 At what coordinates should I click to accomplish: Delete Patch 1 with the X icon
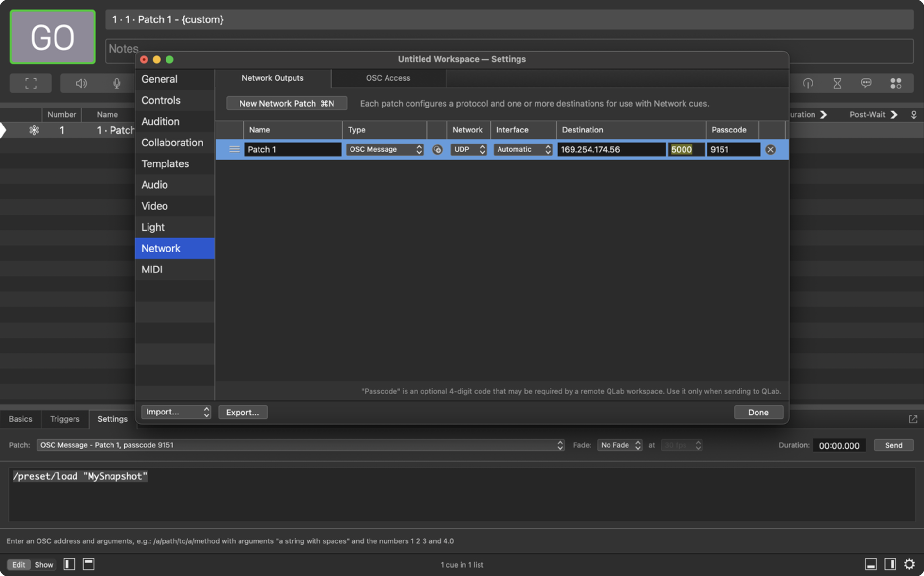(x=770, y=150)
